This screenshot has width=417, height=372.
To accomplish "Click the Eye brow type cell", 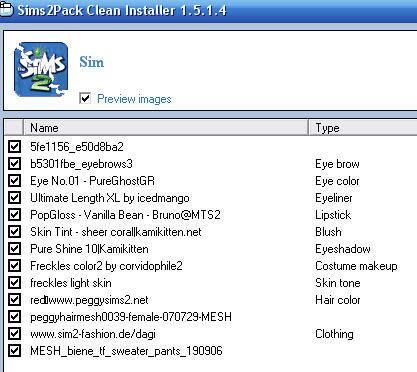I will [x=337, y=164].
